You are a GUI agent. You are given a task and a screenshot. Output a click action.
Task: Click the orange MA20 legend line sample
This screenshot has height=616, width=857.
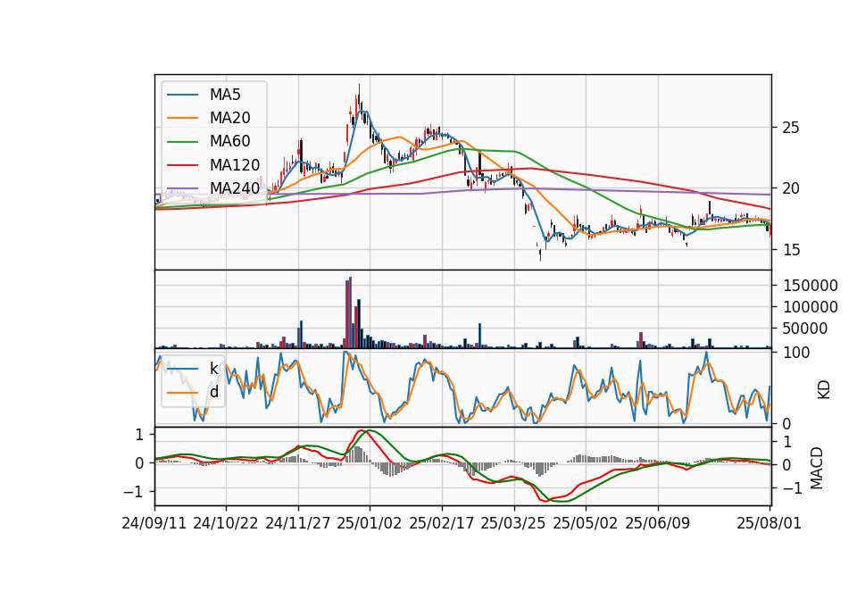[182, 118]
